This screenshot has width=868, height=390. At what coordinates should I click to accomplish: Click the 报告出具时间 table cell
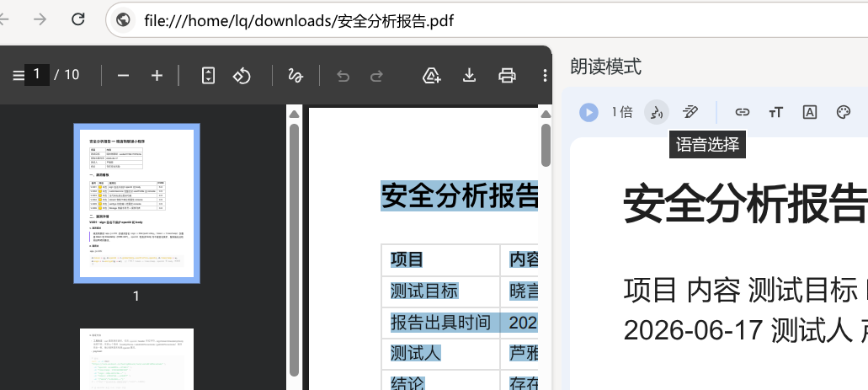click(x=440, y=323)
